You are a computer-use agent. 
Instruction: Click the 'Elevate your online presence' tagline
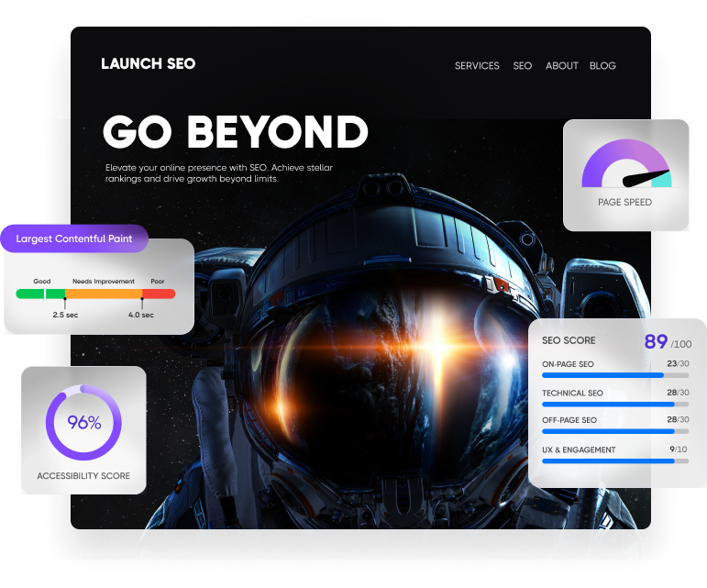click(x=218, y=173)
